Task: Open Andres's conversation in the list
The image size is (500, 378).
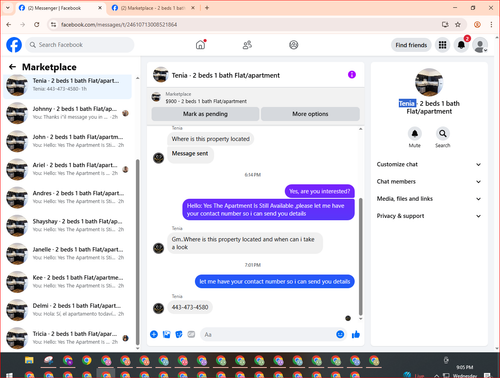Action: (68, 197)
